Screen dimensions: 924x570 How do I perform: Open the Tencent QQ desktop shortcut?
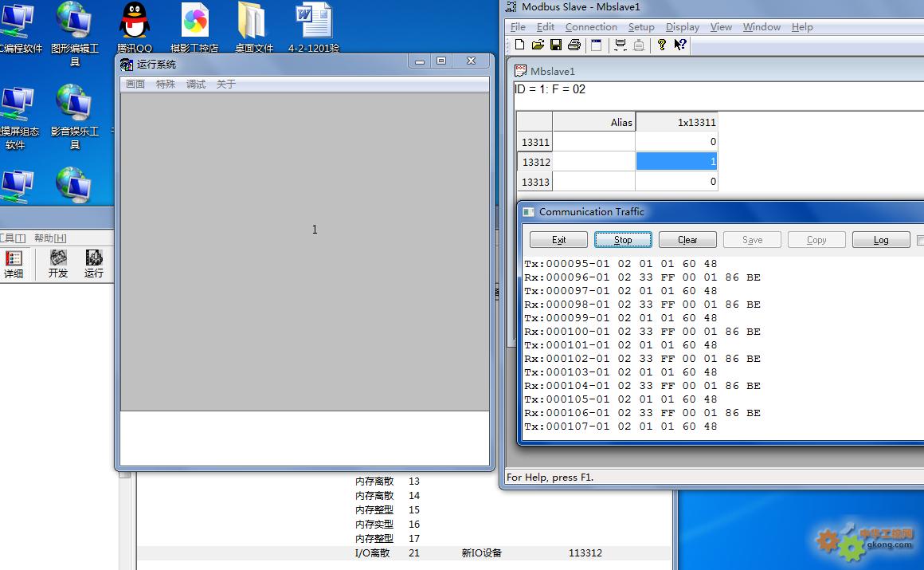click(x=134, y=28)
